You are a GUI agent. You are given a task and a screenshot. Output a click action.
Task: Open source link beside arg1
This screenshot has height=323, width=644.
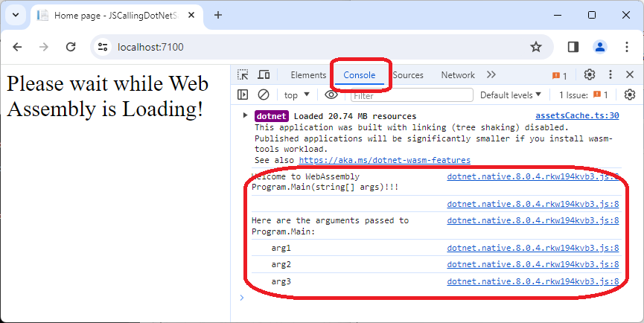533,248
